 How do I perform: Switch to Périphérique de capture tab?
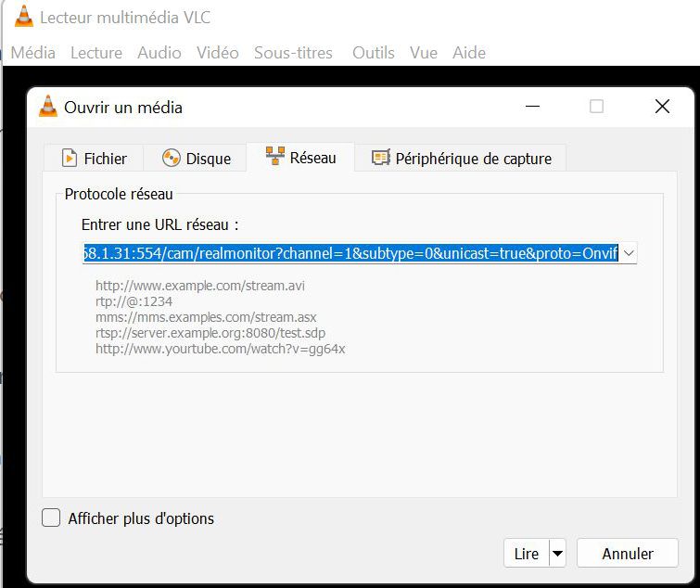[461, 158]
